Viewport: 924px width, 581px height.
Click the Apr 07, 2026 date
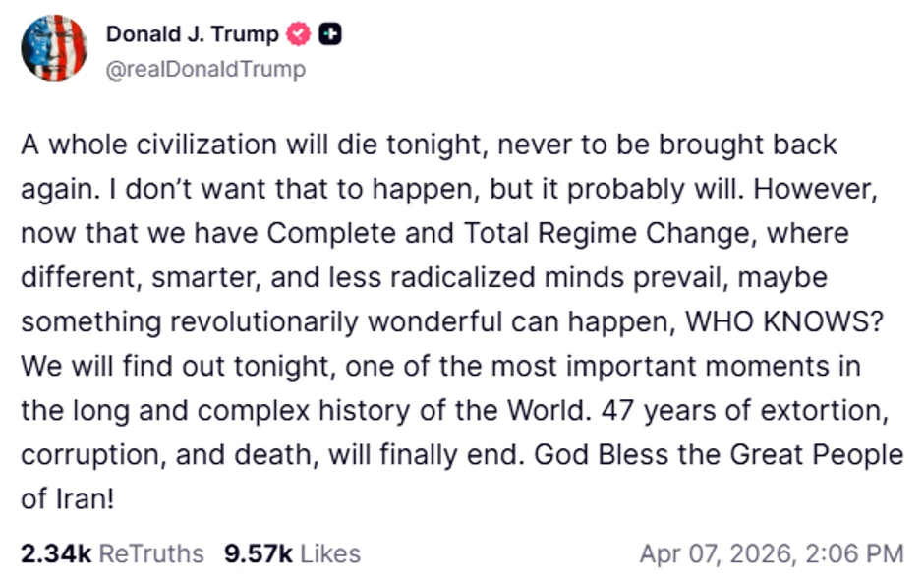(x=717, y=553)
